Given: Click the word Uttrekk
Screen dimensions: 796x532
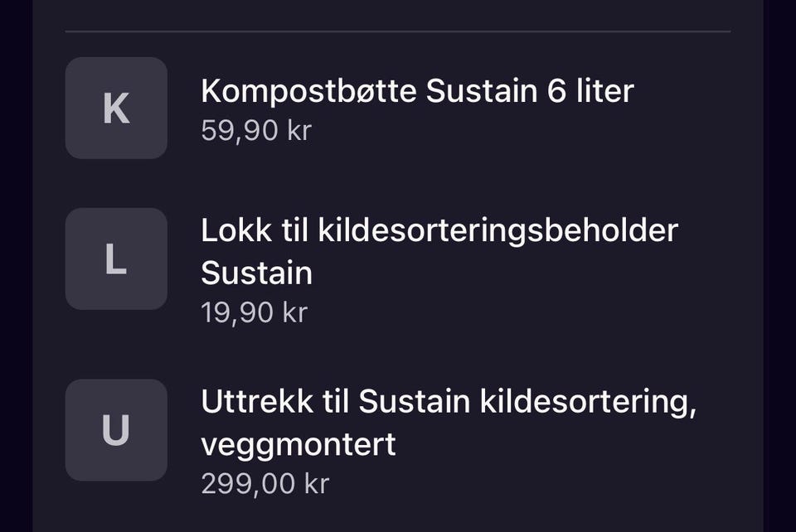Looking at the screenshot, I should tap(257, 403).
